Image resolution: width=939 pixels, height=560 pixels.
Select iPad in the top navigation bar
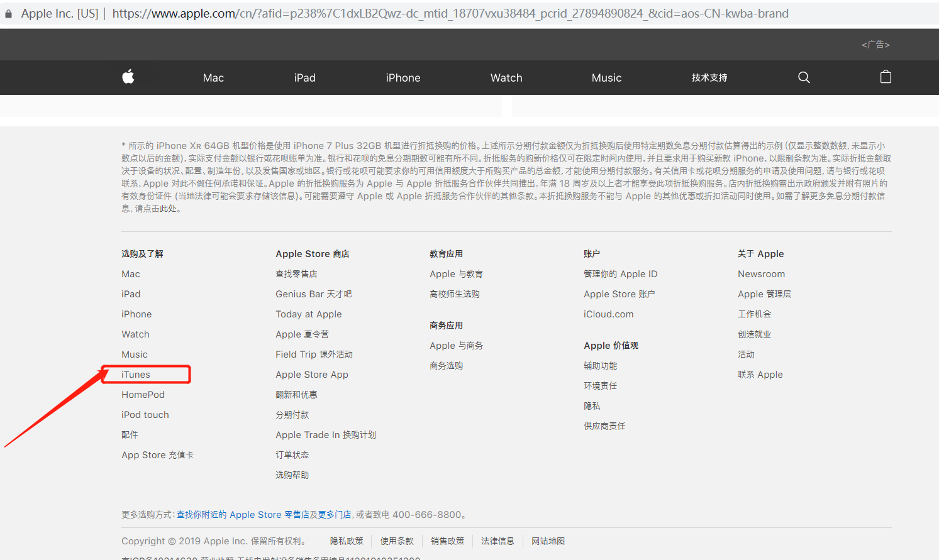(x=304, y=78)
